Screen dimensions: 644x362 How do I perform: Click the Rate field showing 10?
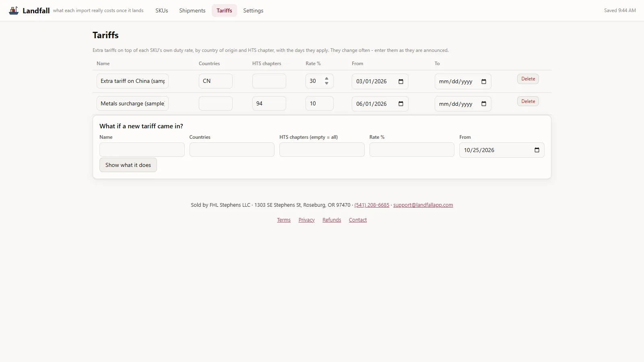320,103
